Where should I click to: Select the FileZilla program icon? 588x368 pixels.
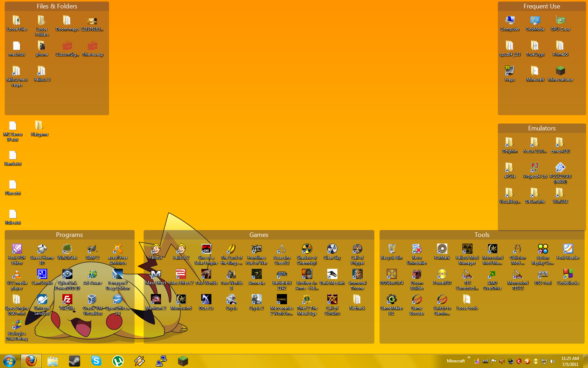pos(67,300)
